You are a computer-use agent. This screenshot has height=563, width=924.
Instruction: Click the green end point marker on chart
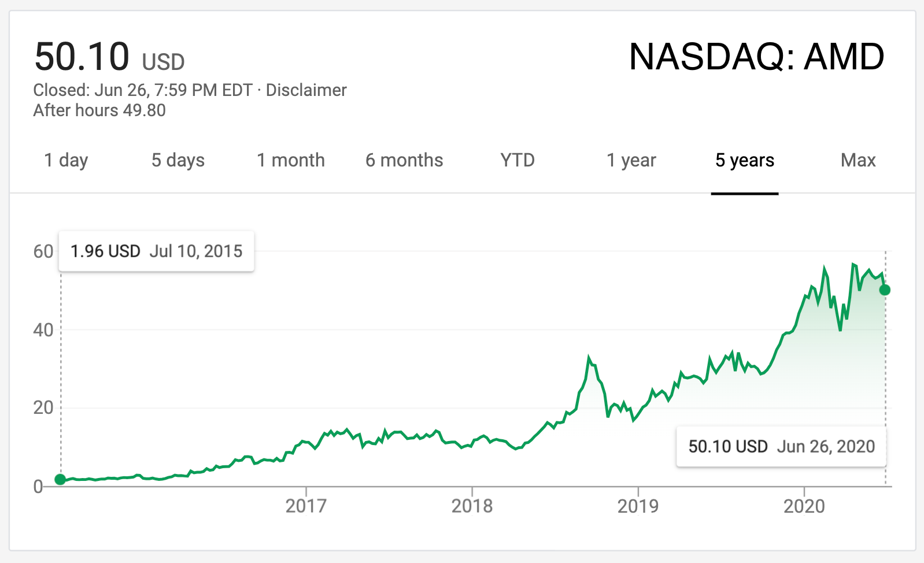885,290
